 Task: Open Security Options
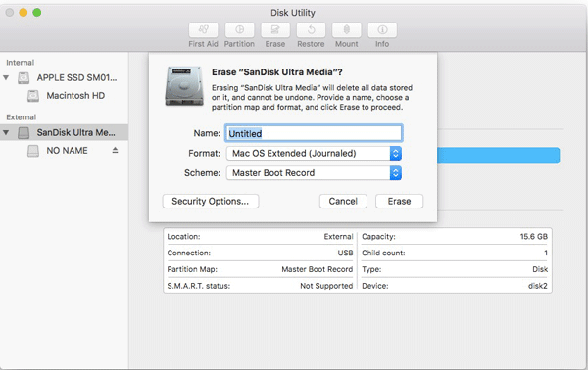point(211,201)
